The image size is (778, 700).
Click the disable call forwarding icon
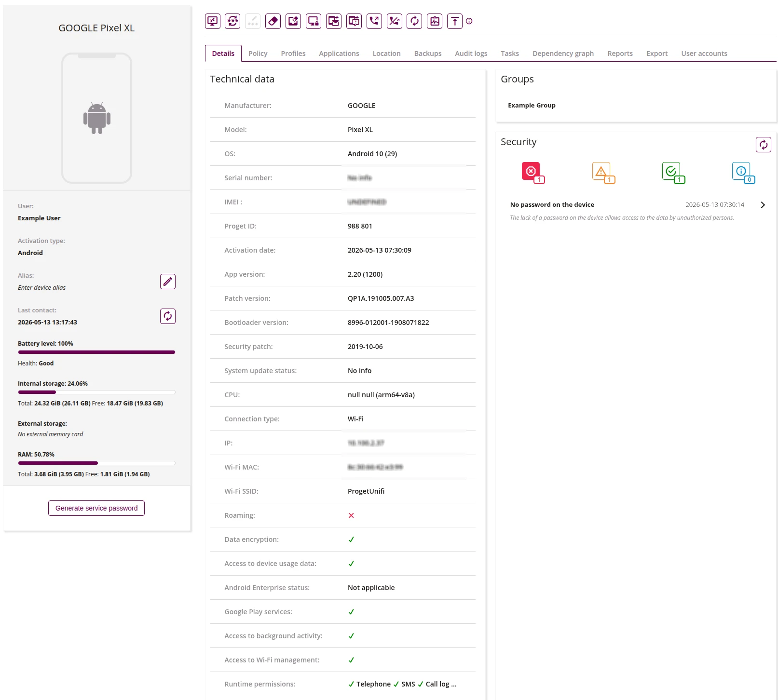[395, 21]
